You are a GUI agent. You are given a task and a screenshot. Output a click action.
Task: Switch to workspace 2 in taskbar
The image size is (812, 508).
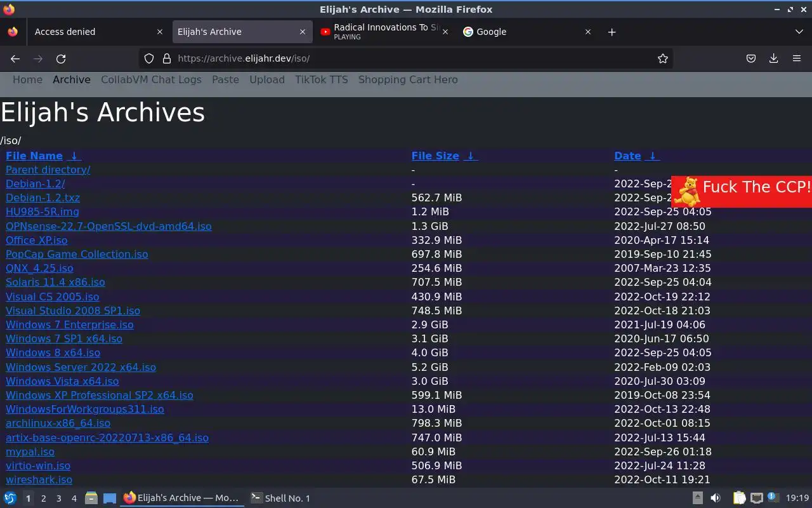43,498
